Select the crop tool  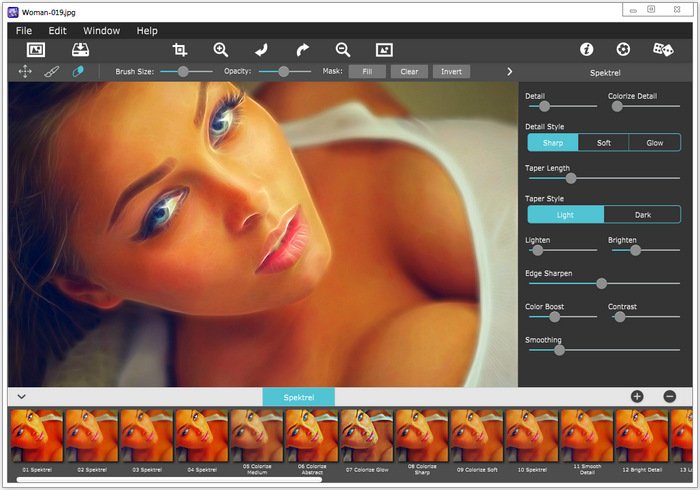[179, 50]
